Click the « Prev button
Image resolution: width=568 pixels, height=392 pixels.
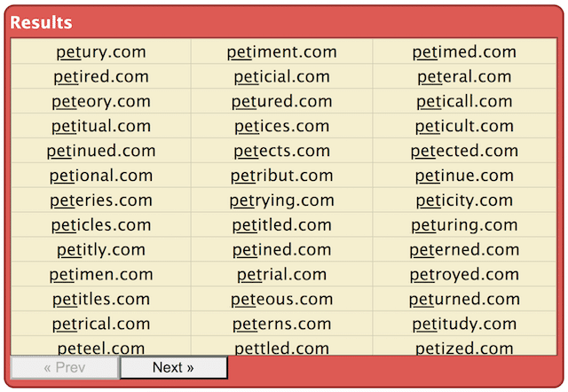[64, 367]
